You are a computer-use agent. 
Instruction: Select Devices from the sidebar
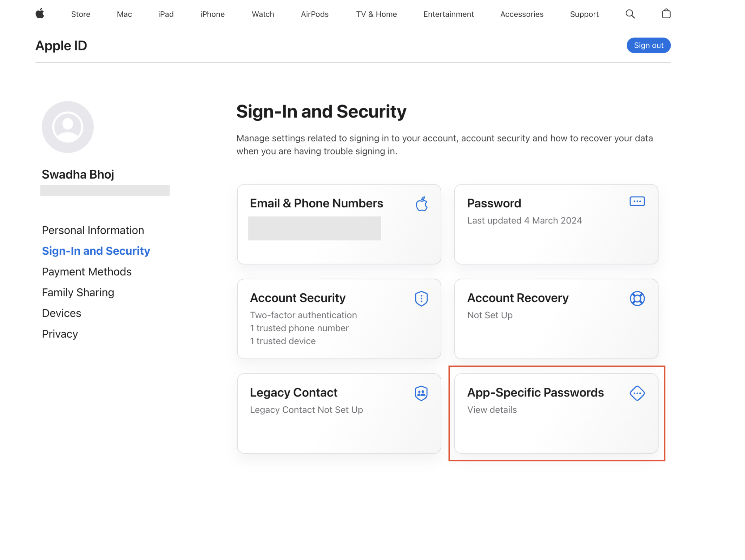click(61, 313)
